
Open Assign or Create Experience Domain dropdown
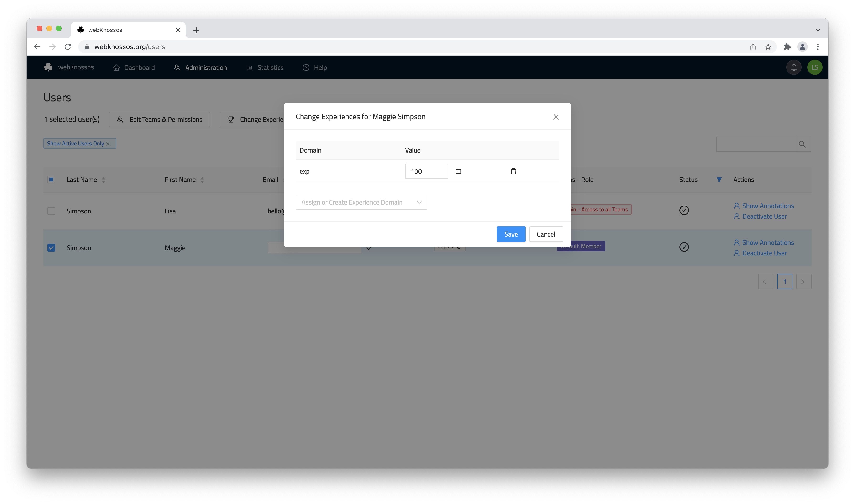coord(361,202)
